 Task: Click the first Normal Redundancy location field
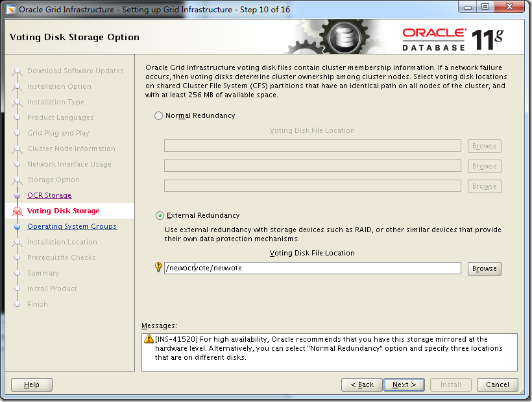click(313, 146)
